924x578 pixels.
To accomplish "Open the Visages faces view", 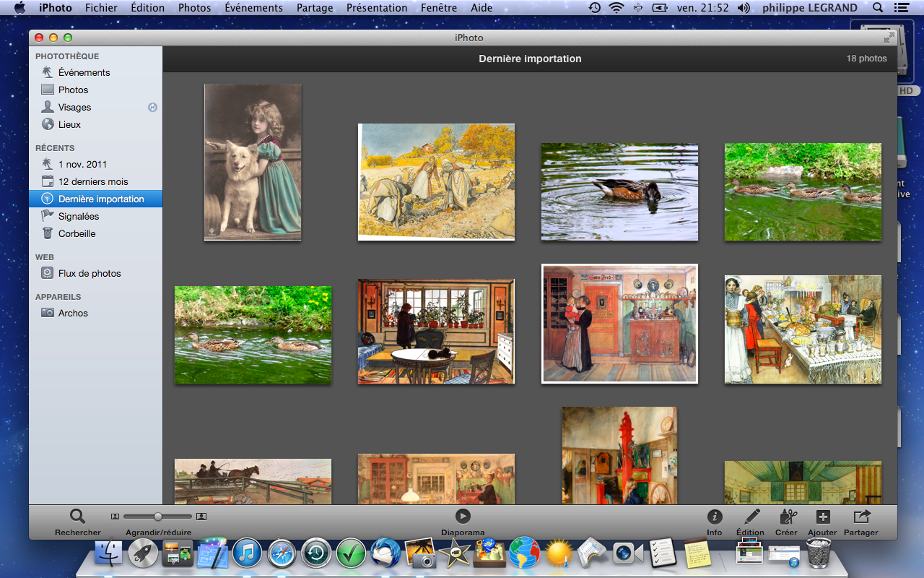I will pyautogui.click(x=74, y=107).
